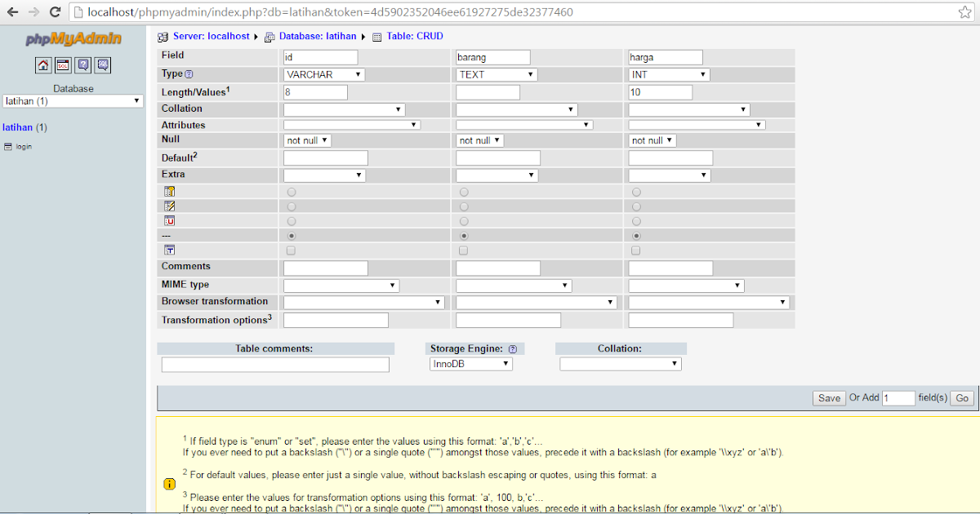Image resolution: width=980 pixels, height=514 pixels.
Task: Click the index icon row label
Action: tap(169, 206)
